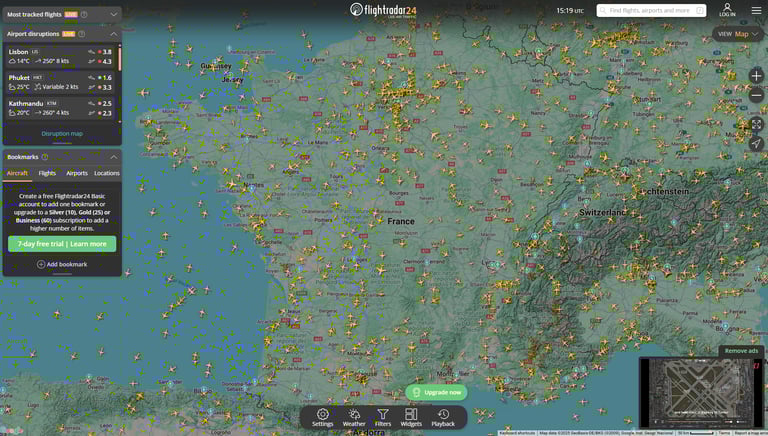
Task: Open the Playback history tool
Action: (443, 417)
